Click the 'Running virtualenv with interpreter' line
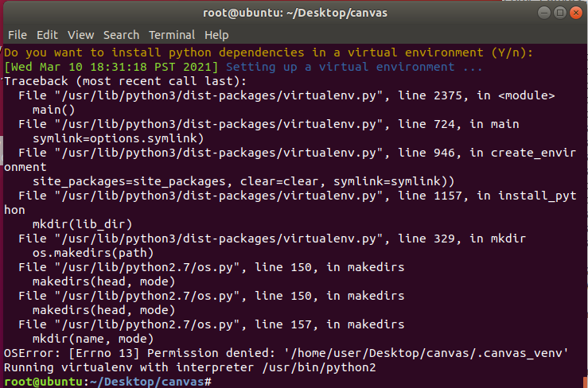 [x=189, y=368]
